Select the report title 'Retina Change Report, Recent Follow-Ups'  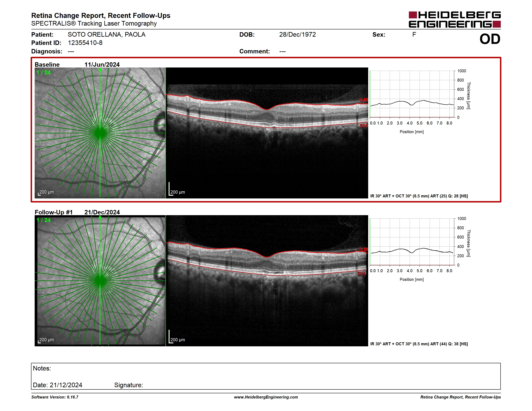(101, 15)
